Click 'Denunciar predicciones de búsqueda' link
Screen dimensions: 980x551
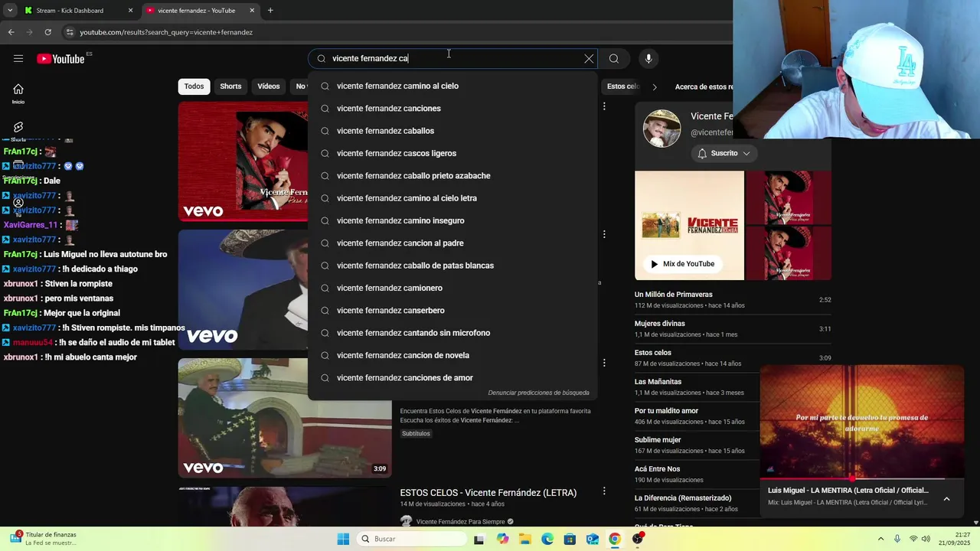pyautogui.click(x=538, y=393)
